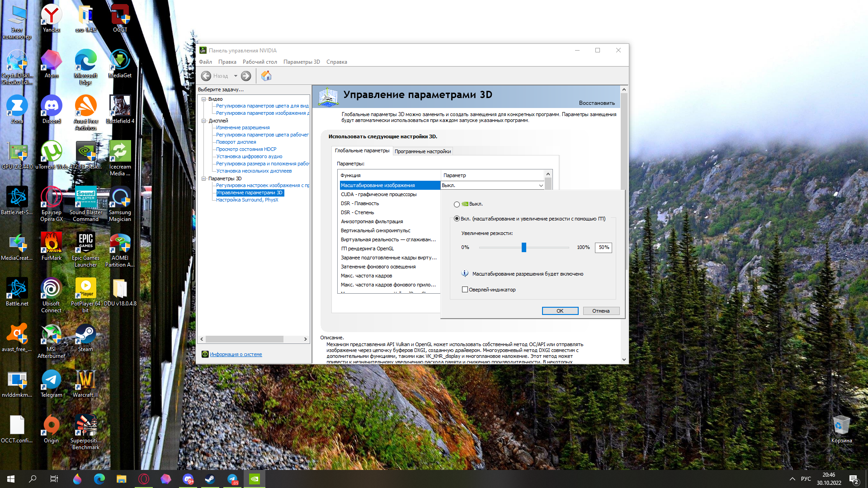Click the Back arrow icon
This screenshot has height=488, width=868.
pyautogui.click(x=206, y=76)
